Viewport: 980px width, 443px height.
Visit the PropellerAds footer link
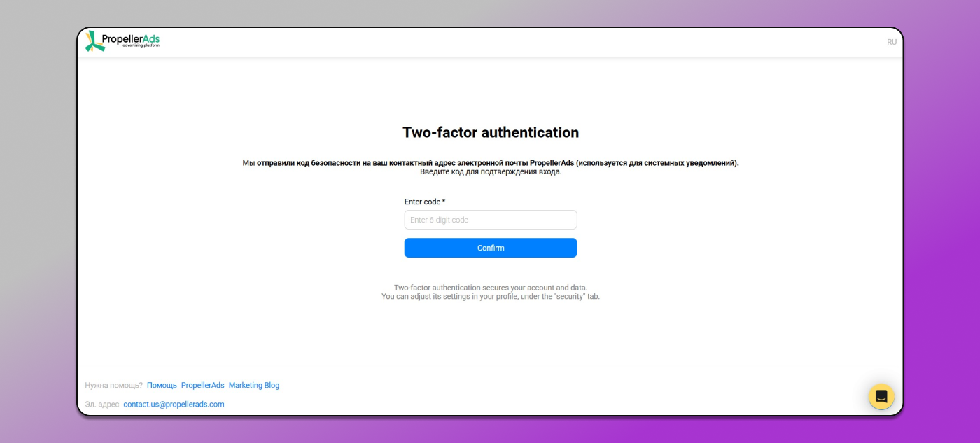(202, 386)
